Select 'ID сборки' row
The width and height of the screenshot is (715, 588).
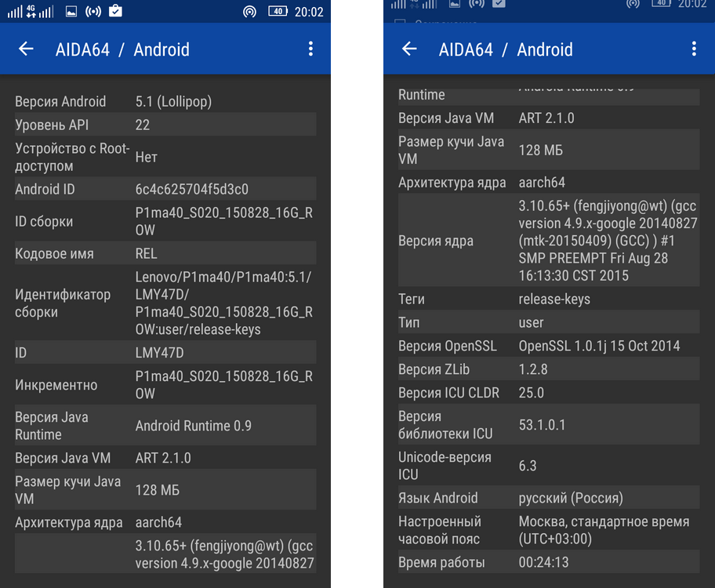point(165,221)
